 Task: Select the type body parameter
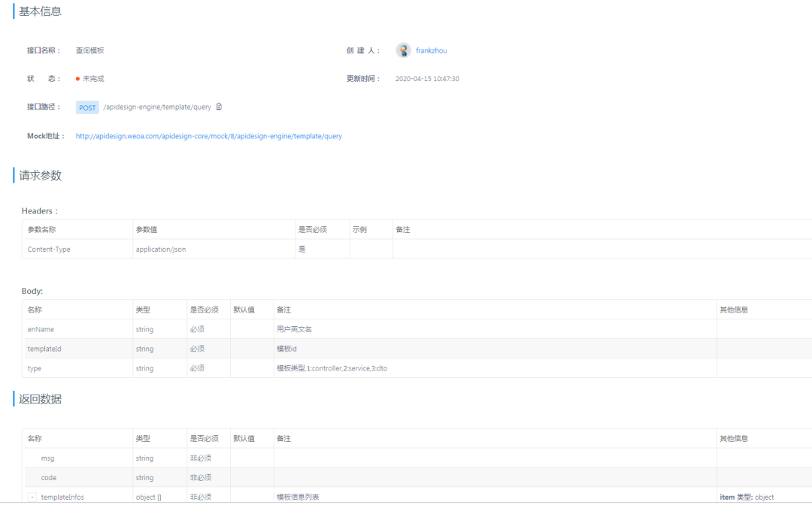[x=34, y=368]
